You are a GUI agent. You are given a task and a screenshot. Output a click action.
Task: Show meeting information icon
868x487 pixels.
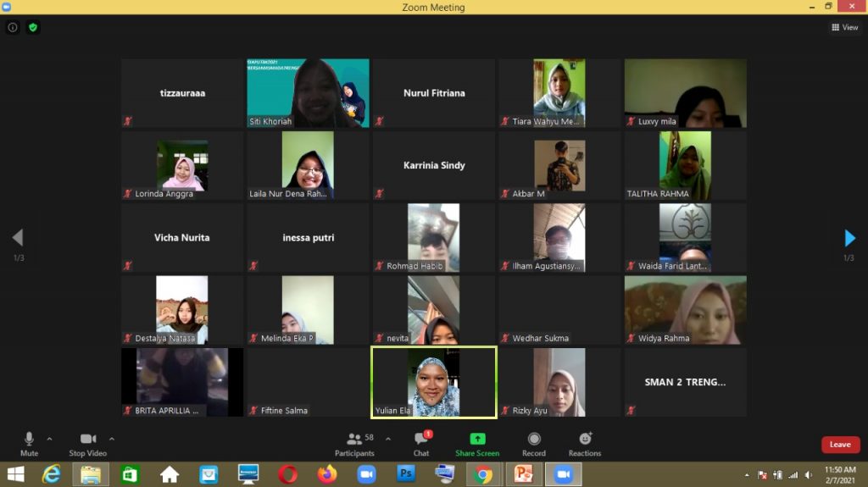[x=13, y=27]
